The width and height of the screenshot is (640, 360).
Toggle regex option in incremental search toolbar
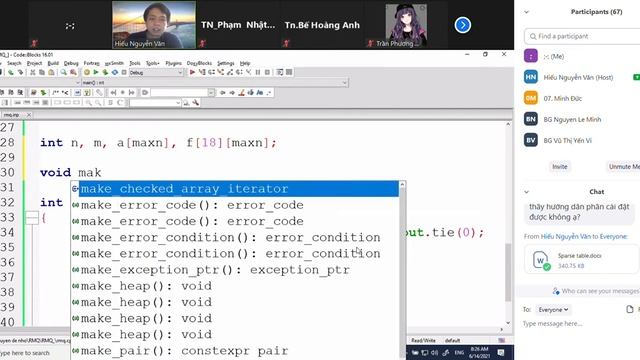point(269,93)
